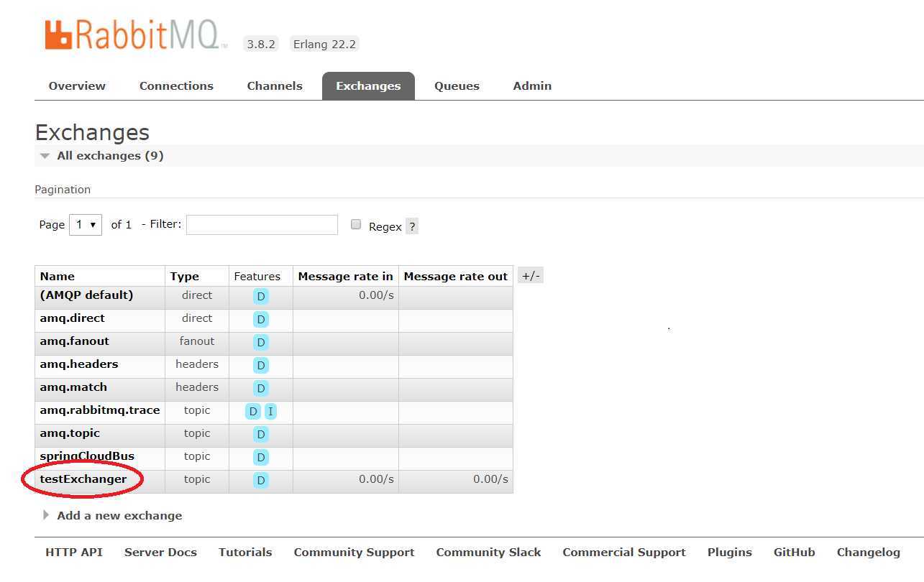Image resolution: width=924 pixels, height=582 pixels.
Task: Sort by the Type column header
Action: tap(185, 276)
